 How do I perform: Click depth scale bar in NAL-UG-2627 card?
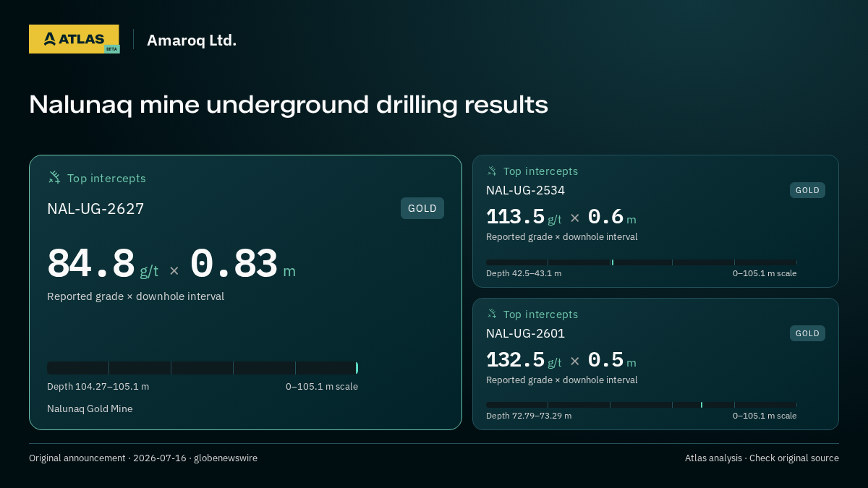[x=203, y=368]
